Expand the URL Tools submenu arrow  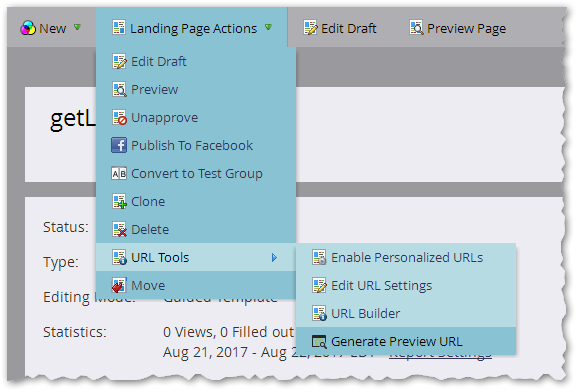point(274,257)
